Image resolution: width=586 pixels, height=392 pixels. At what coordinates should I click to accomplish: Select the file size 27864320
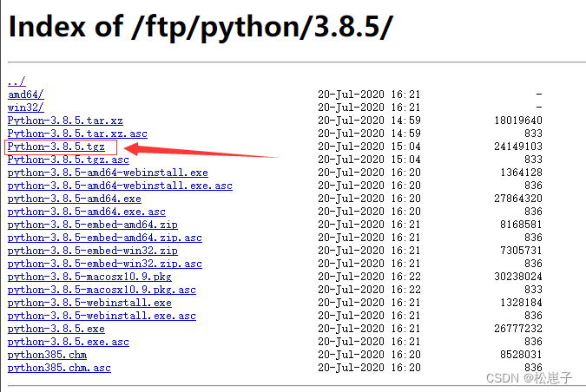518,199
